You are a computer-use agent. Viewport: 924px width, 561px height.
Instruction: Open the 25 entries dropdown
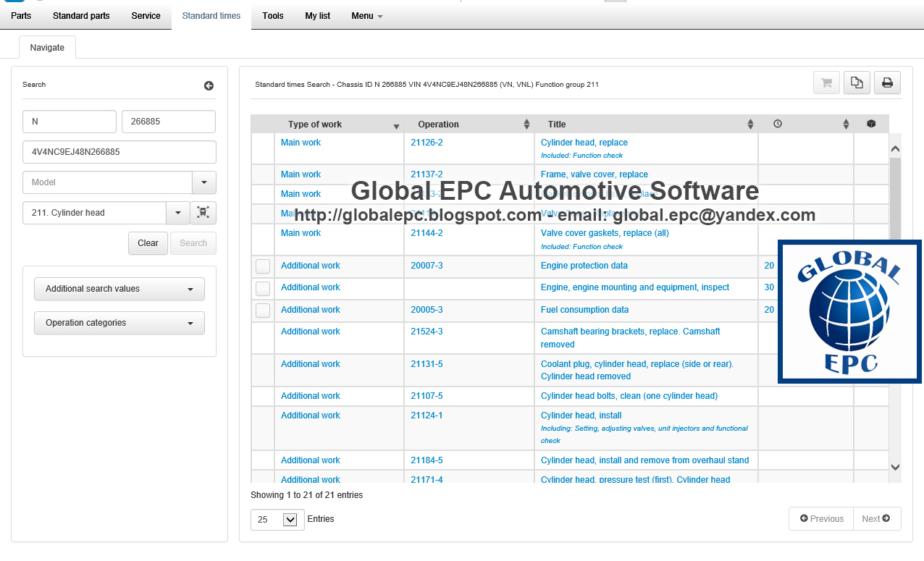coord(277,519)
